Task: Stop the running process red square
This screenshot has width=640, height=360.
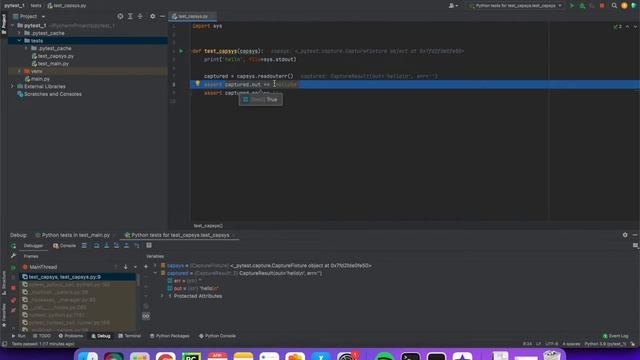Action: coord(602,6)
